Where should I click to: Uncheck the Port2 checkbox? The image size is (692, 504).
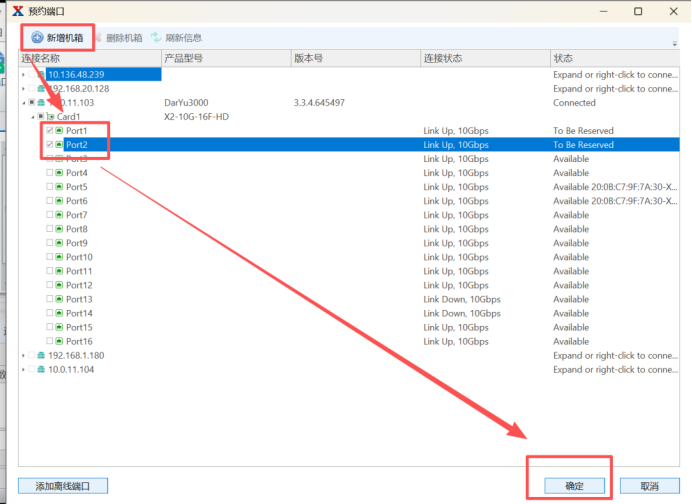click(x=50, y=145)
